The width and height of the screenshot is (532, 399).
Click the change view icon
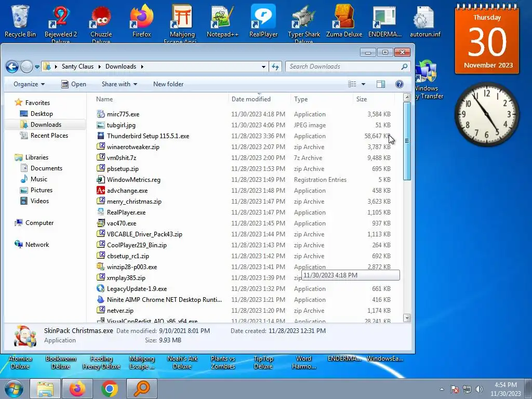352,84
